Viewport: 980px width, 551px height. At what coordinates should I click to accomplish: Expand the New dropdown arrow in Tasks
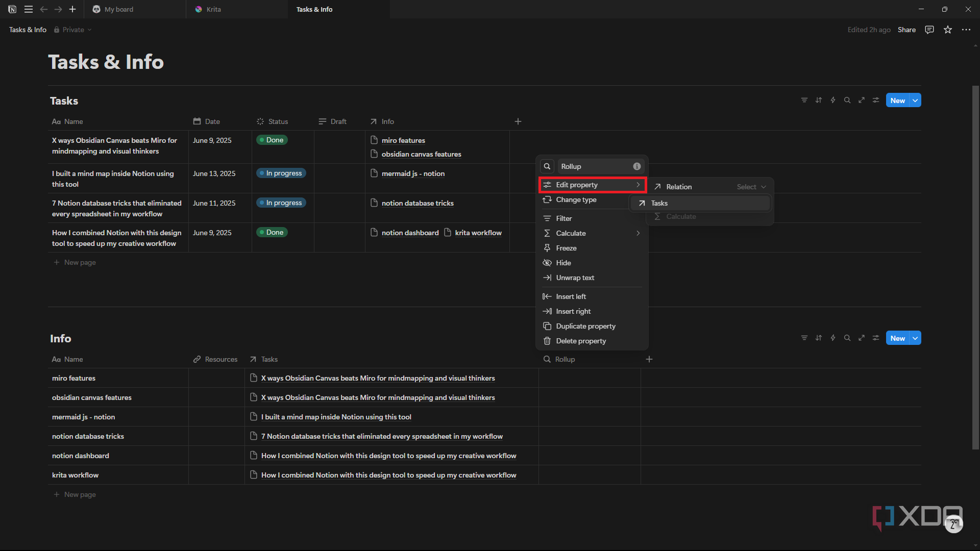pyautogui.click(x=916, y=101)
